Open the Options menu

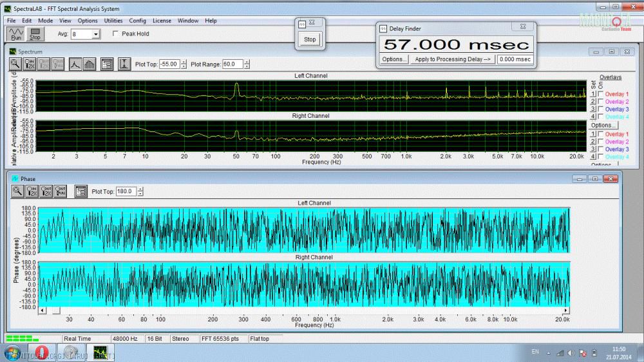(x=88, y=21)
